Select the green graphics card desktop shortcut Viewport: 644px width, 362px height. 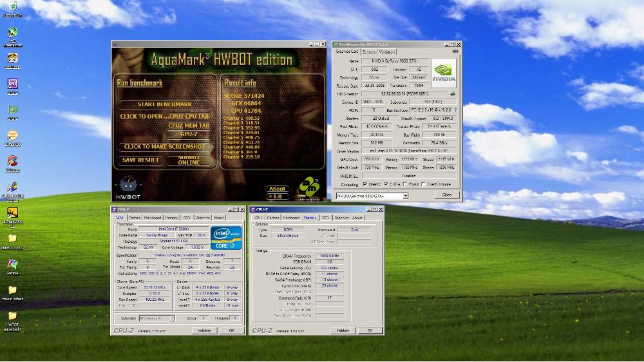point(12,111)
